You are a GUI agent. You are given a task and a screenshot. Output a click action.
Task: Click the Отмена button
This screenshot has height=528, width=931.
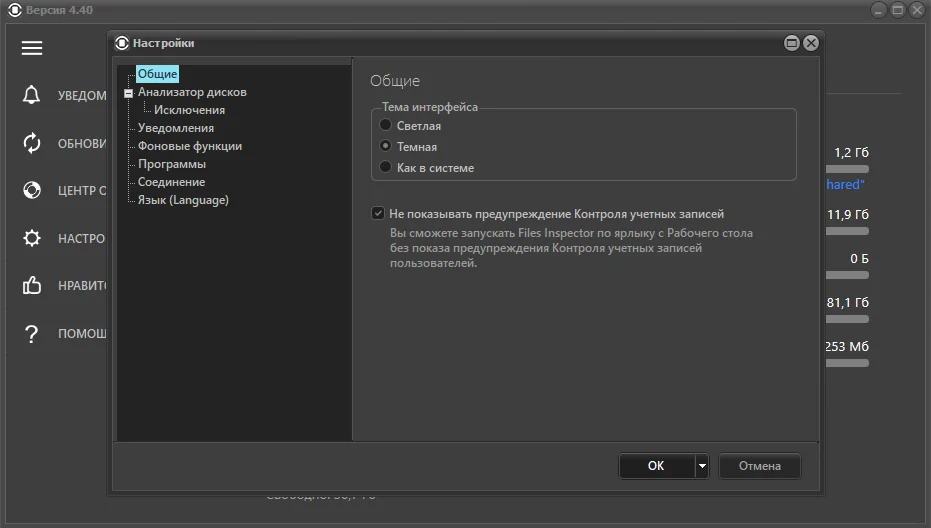click(760, 466)
